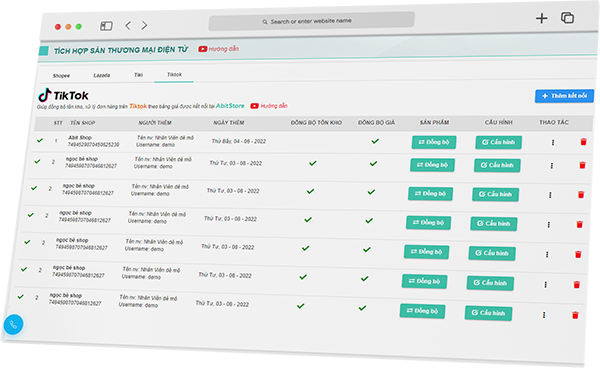
Task: Select the Tiktok tab
Action: (174, 75)
